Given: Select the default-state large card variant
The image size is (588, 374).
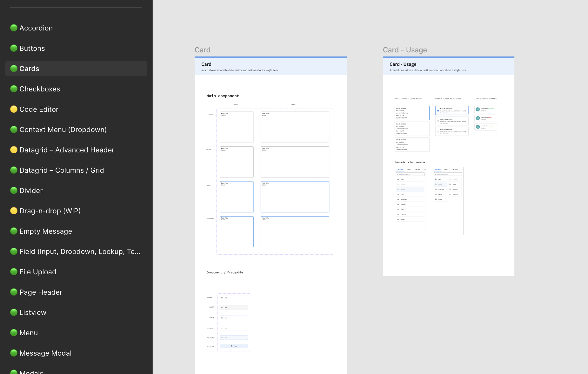Looking at the screenshot, I should [x=295, y=127].
